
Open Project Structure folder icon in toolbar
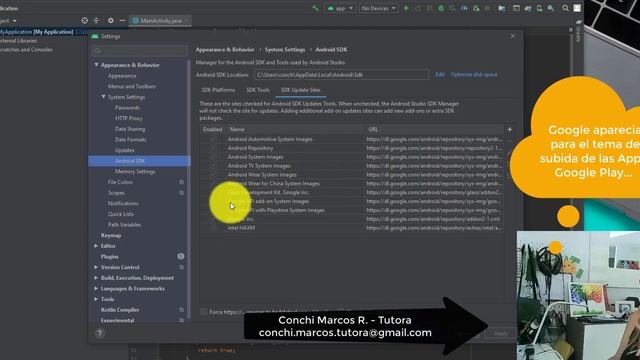pyautogui.click(x=501, y=8)
